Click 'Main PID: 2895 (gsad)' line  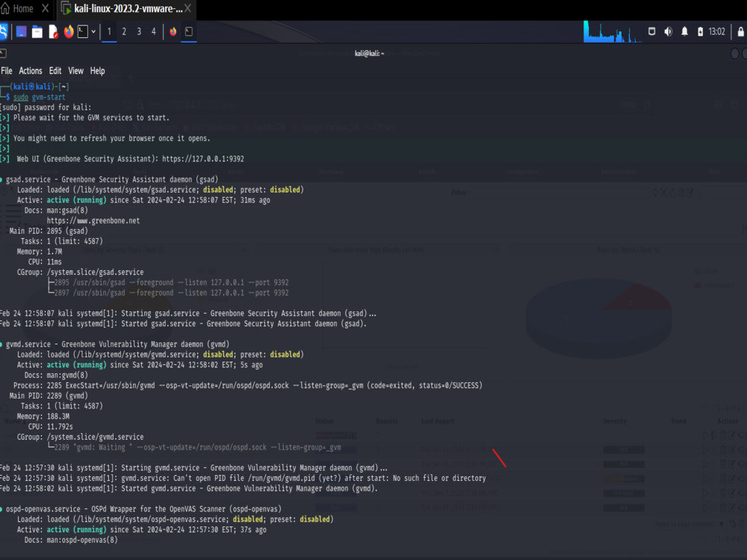click(x=49, y=231)
